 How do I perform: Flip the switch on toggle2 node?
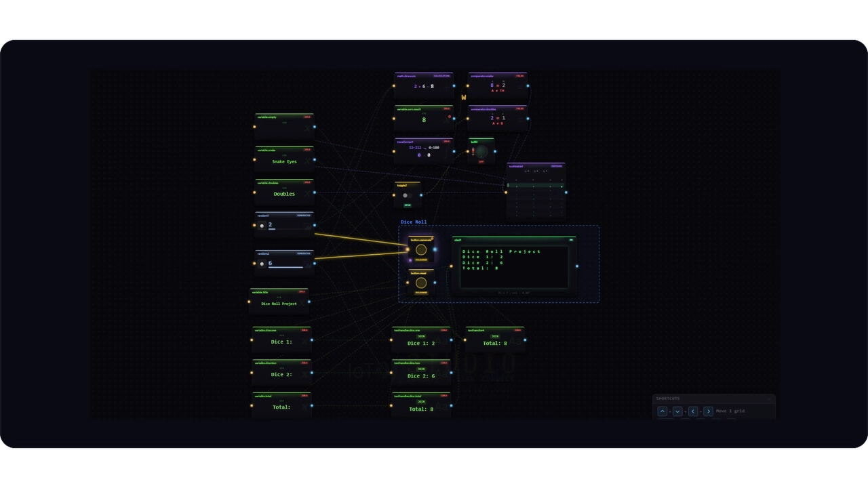[408, 195]
